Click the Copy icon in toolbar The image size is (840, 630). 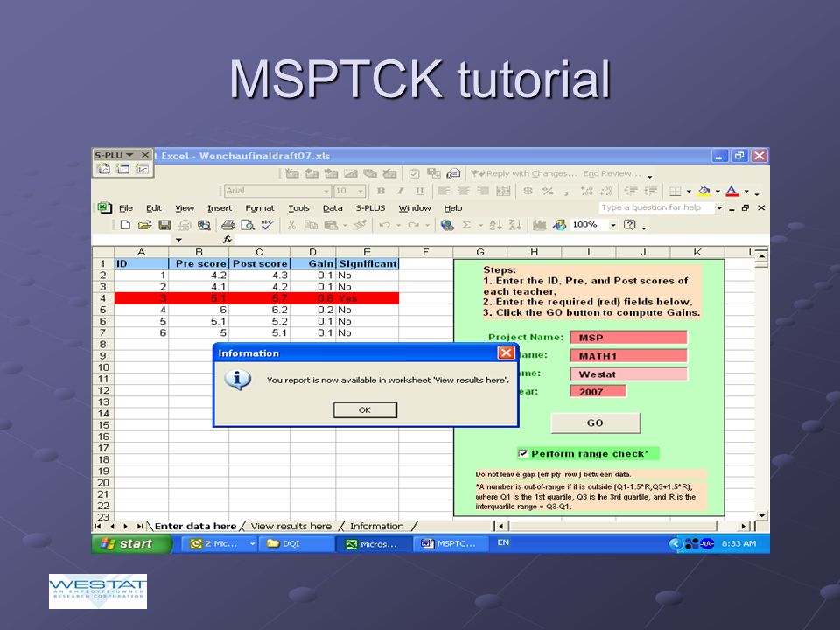(x=311, y=225)
